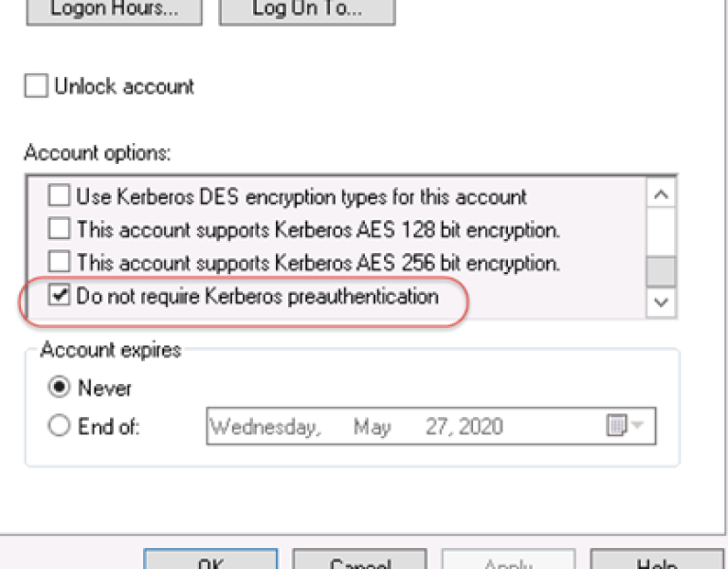Image resolution: width=728 pixels, height=569 pixels.
Task: Open the Logon Hours dialog
Action: tap(114, 9)
